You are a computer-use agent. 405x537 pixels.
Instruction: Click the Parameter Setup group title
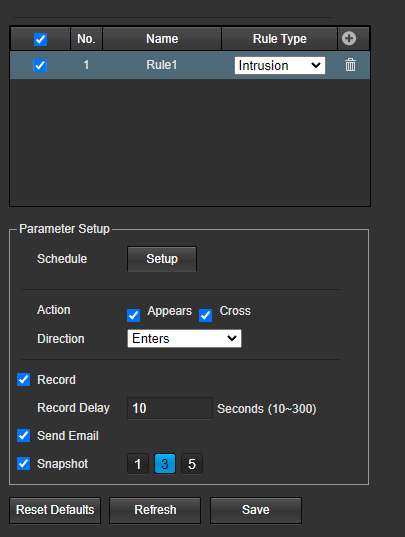[64, 229]
